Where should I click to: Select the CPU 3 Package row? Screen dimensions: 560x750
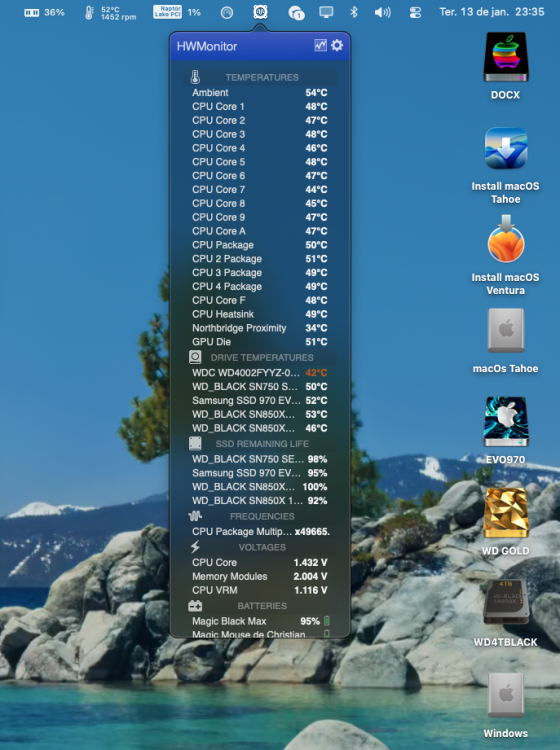(260, 273)
